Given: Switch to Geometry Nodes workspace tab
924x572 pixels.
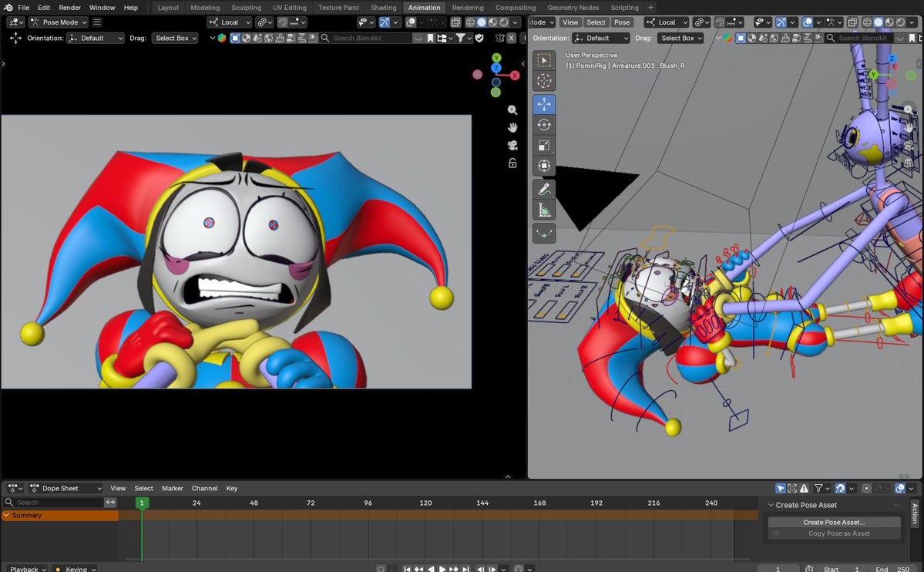Looking at the screenshot, I should pyautogui.click(x=573, y=8).
